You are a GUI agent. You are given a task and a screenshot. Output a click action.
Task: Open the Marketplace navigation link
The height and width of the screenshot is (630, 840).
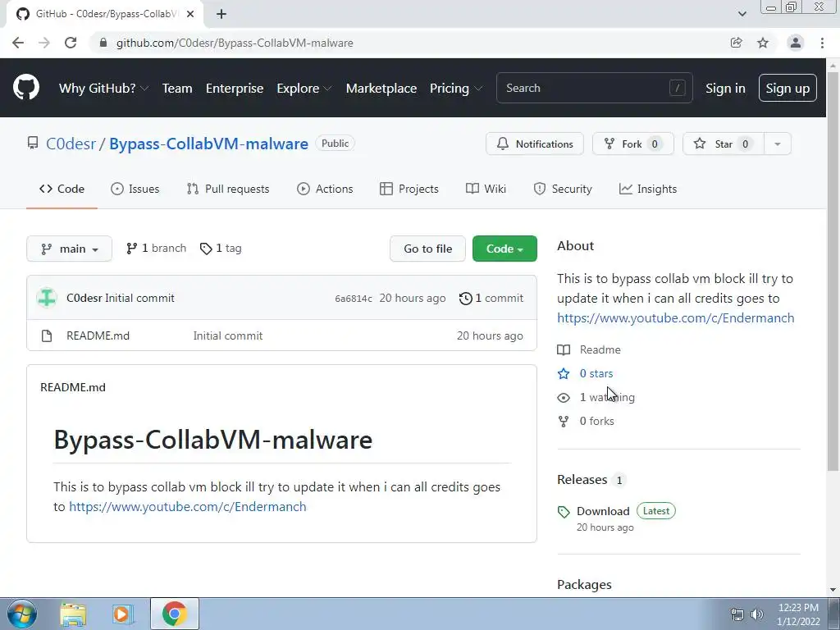tap(381, 89)
